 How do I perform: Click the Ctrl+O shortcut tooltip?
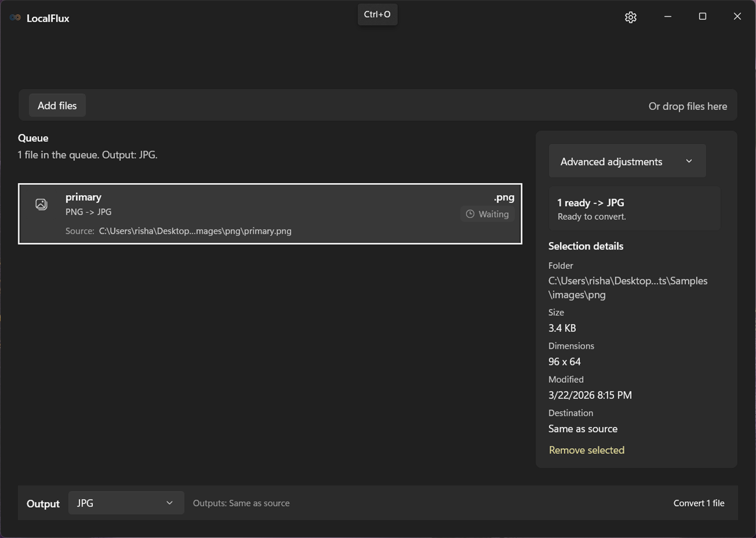coord(377,14)
